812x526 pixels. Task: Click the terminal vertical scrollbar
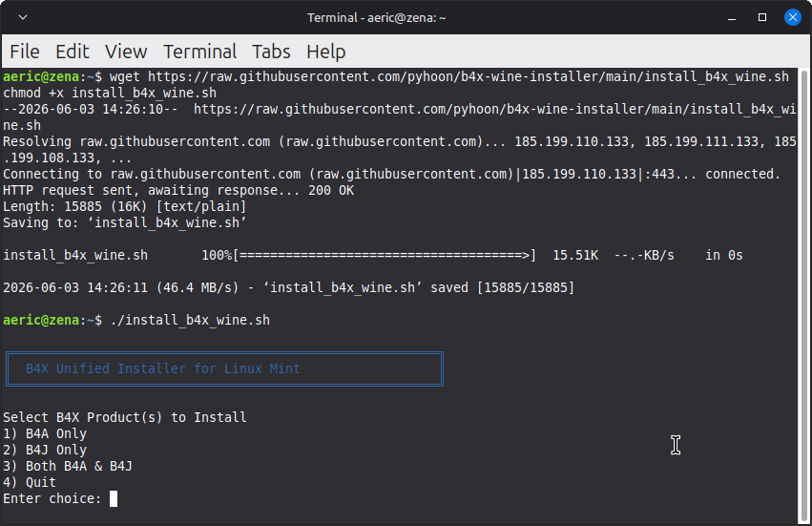pyautogui.click(x=804, y=295)
